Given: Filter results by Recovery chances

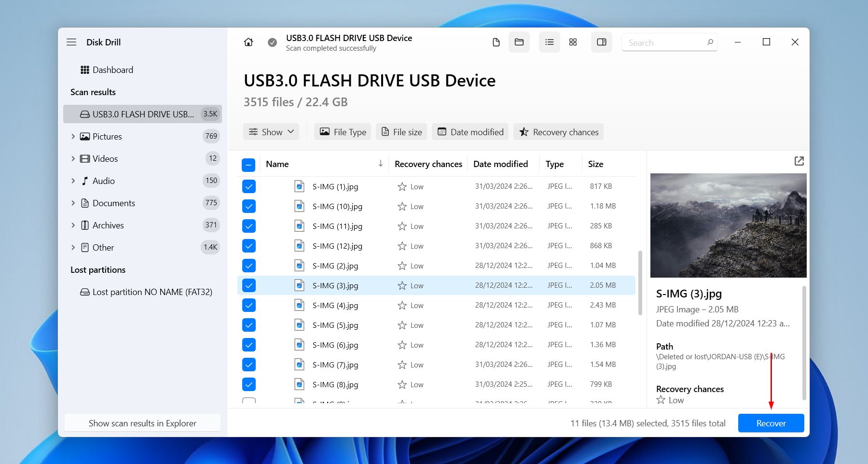Looking at the screenshot, I should point(558,131).
